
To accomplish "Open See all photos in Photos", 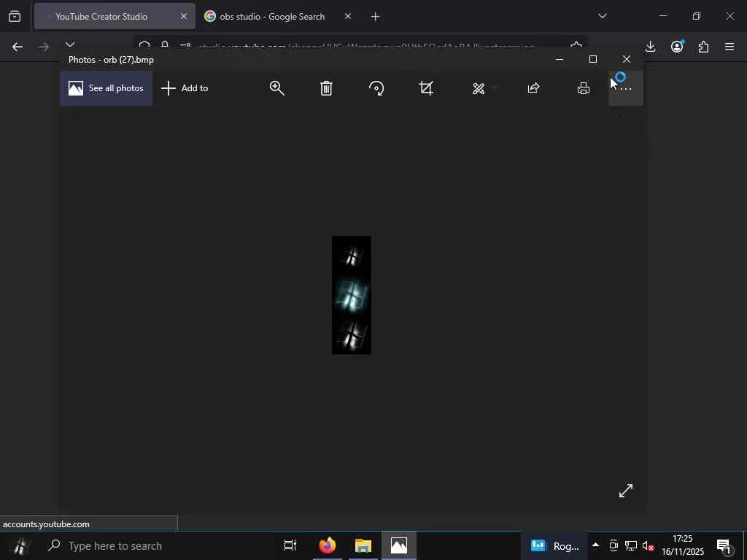I will coord(107,88).
